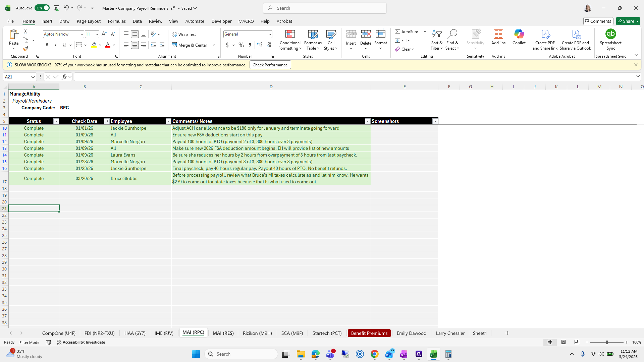
Task: Switch to the Benefit Premiums sheet tab
Action: coord(369,333)
